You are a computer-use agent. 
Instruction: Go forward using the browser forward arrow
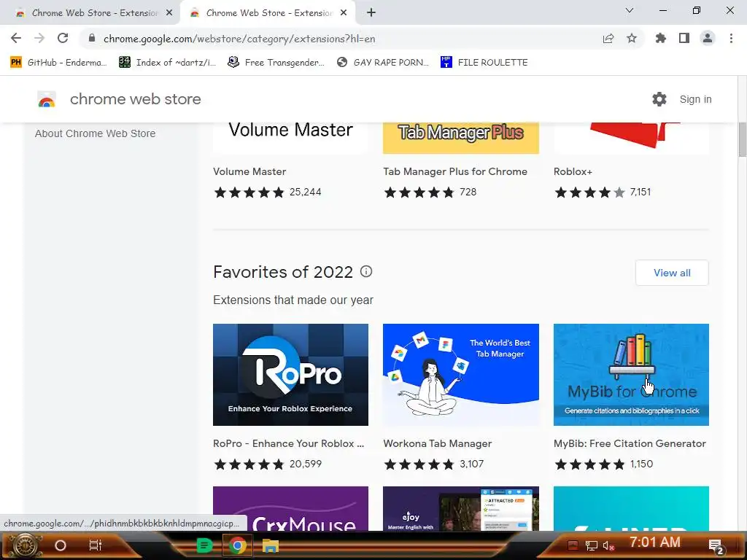coord(39,38)
